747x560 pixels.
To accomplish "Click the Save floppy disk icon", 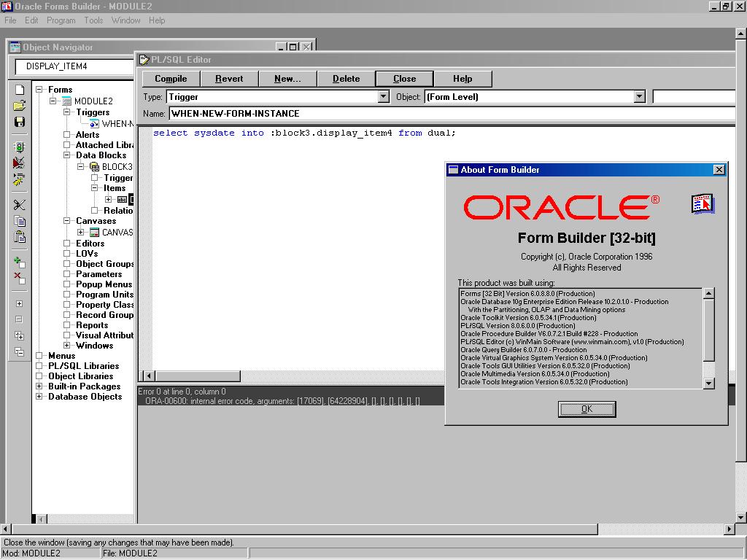I will coord(20,122).
